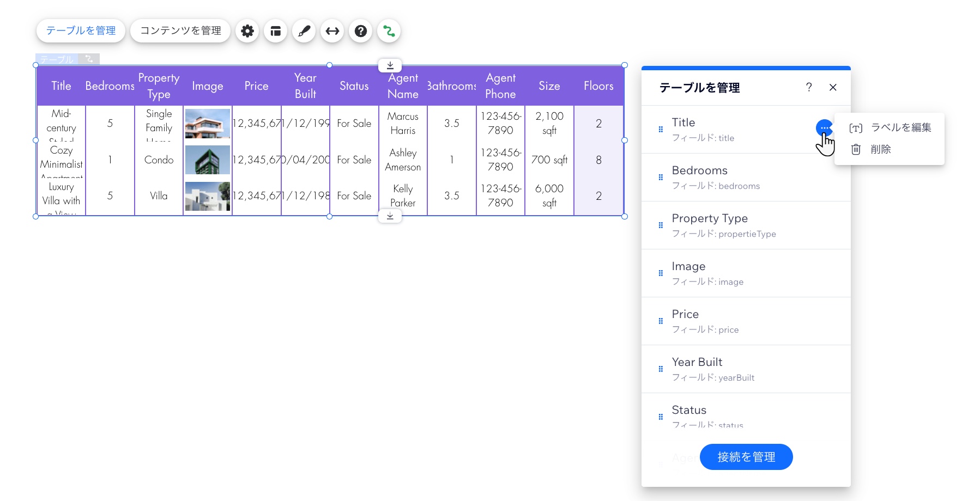
Task: Click the テーブル element label tag
Action: pos(57,59)
